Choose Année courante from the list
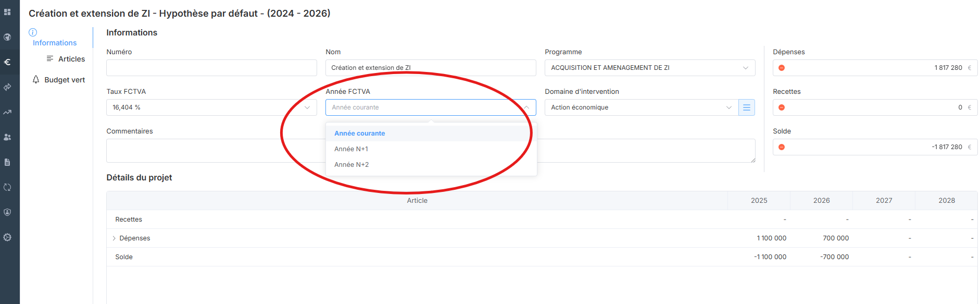This screenshot has height=304, width=980. point(360,133)
